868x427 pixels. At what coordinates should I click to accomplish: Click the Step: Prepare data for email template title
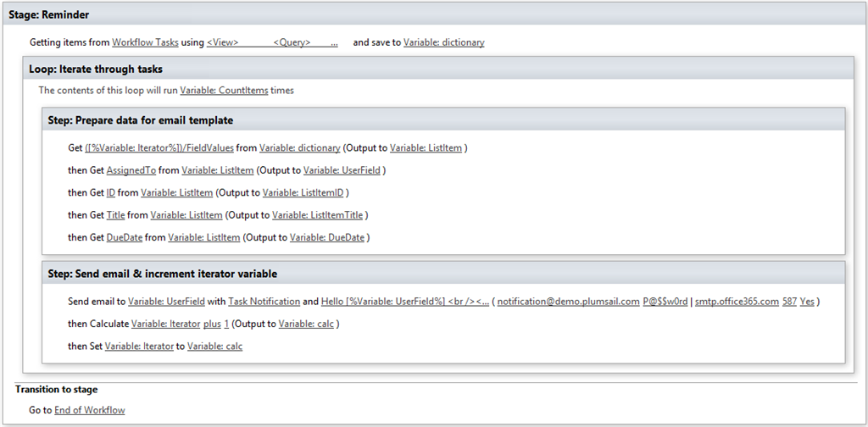point(141,120)
